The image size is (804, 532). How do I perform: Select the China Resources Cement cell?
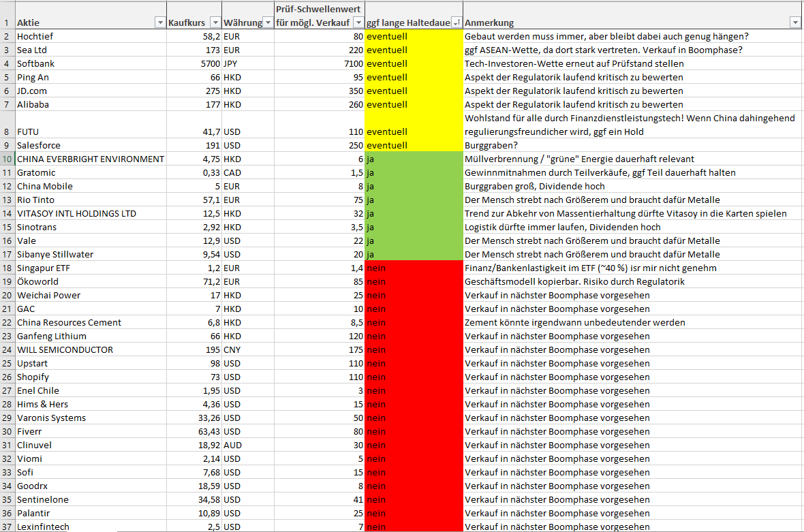tap(91, 322)
